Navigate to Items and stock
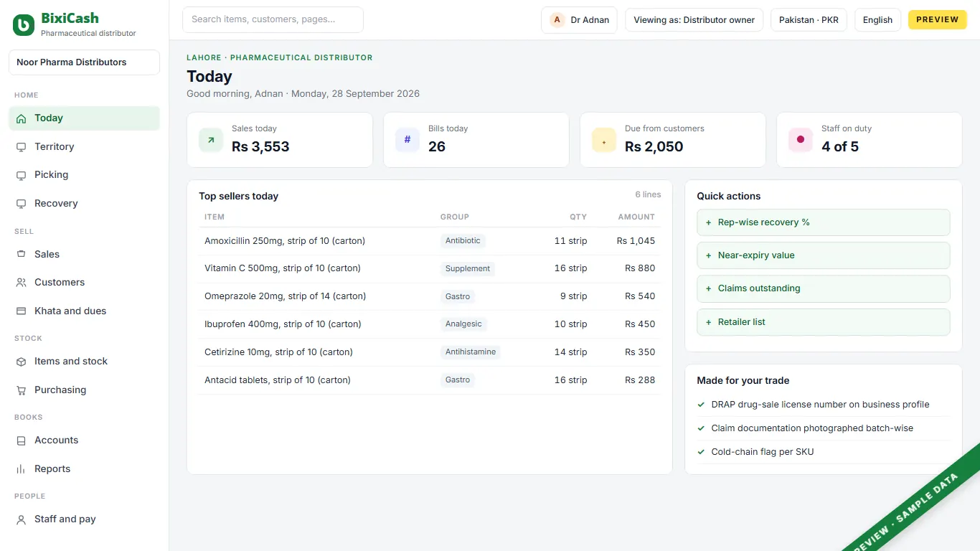 coord(84,362)
